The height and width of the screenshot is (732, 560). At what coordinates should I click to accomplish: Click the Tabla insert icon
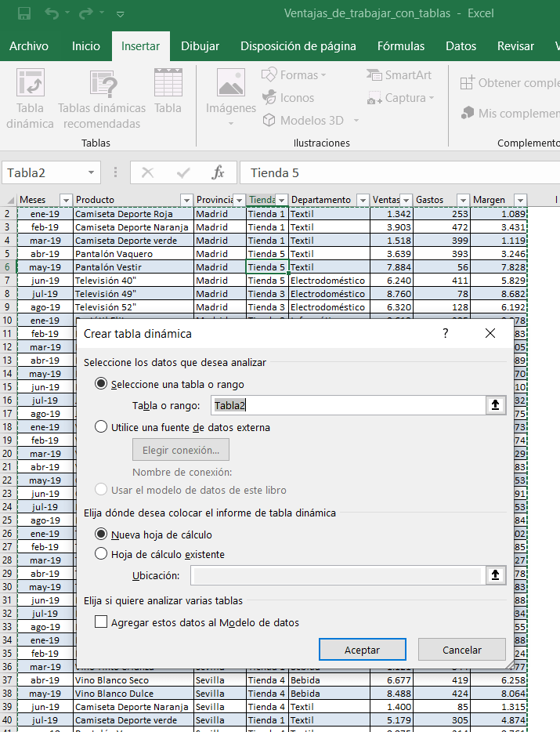[x=168, y=82]
